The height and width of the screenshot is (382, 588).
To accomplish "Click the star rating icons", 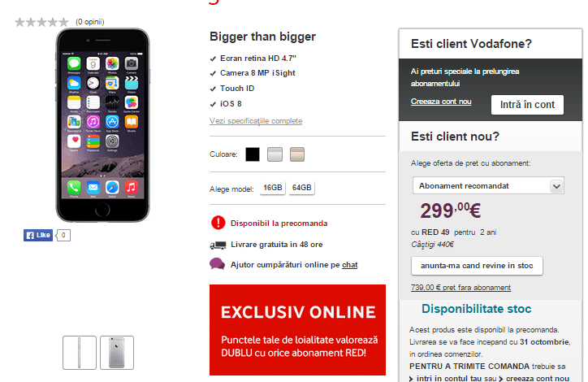I will (41, 22).
